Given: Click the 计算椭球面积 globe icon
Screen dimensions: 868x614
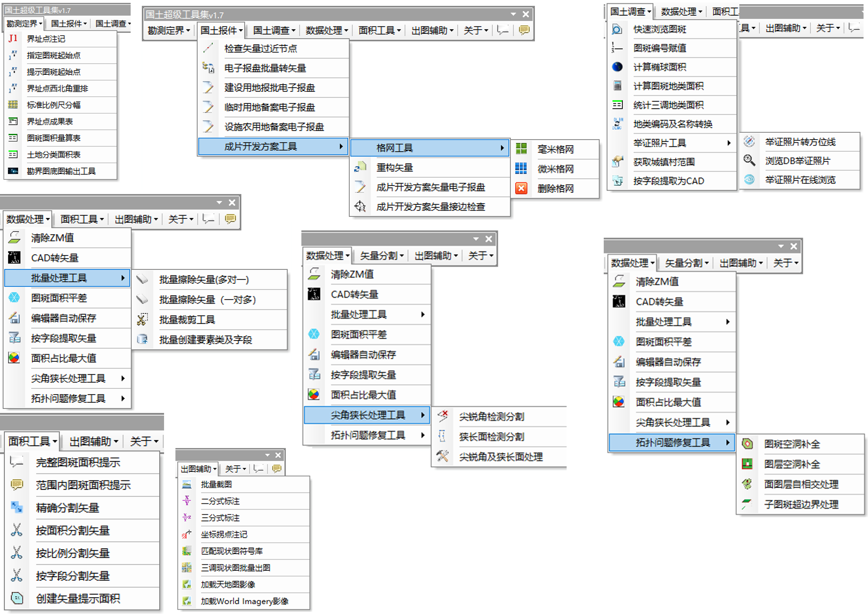Looking at the screenshot, I should tap(617, 67).
